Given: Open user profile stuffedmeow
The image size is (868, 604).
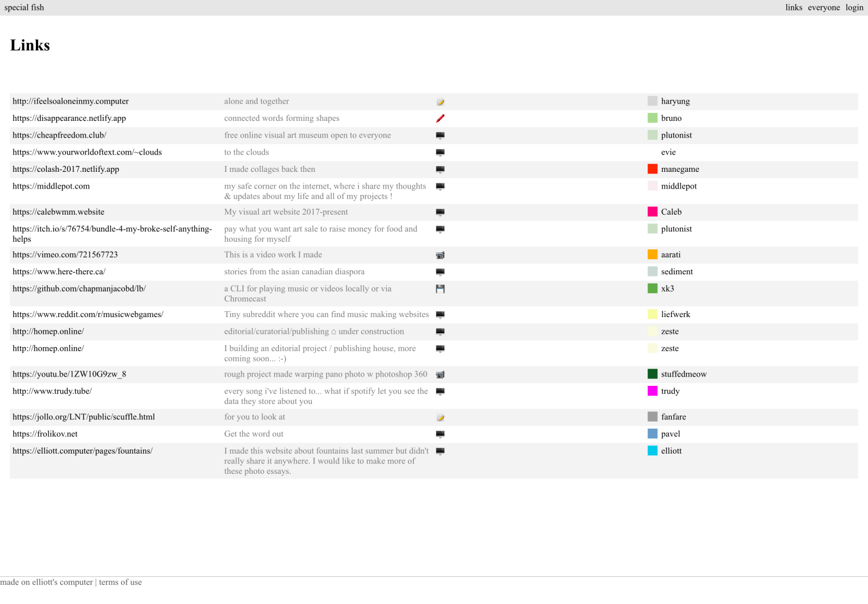Looking at the screenshot, I should point(683,374).
